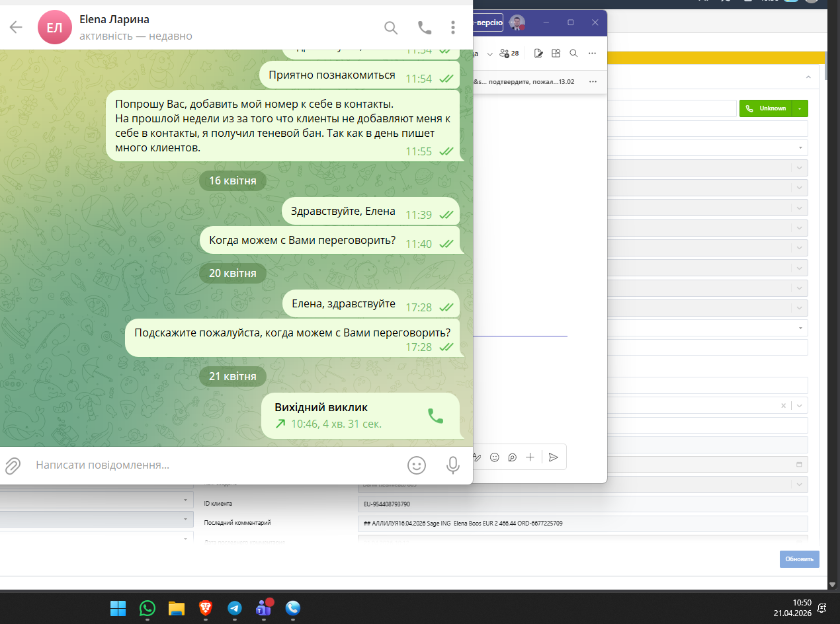The width and height of the screenshot is (840, 624).
Task: Call back from the outgoing call bubble
Action: [x=435, y=415]
